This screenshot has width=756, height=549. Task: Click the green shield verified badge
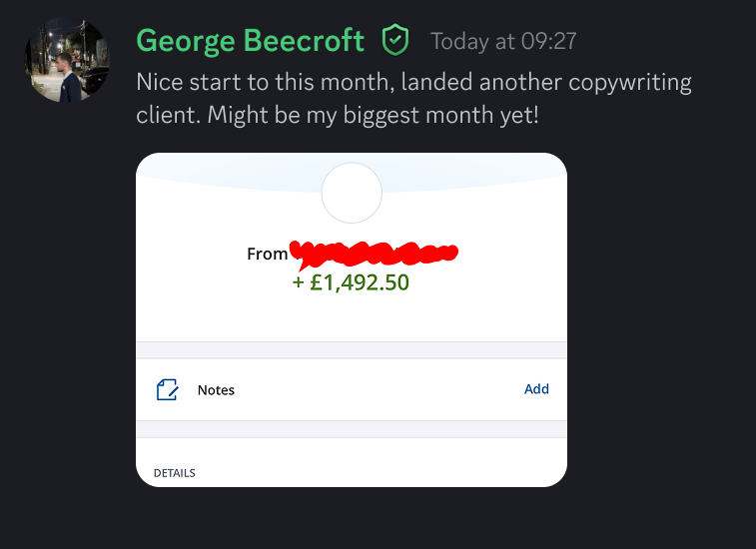(395, 40)
